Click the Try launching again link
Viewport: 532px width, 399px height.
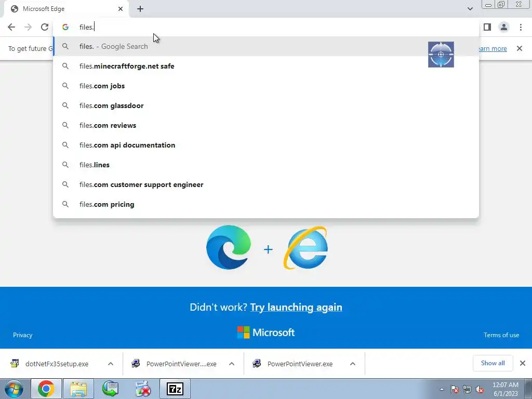pyautogui.click(x=296, y=308)
